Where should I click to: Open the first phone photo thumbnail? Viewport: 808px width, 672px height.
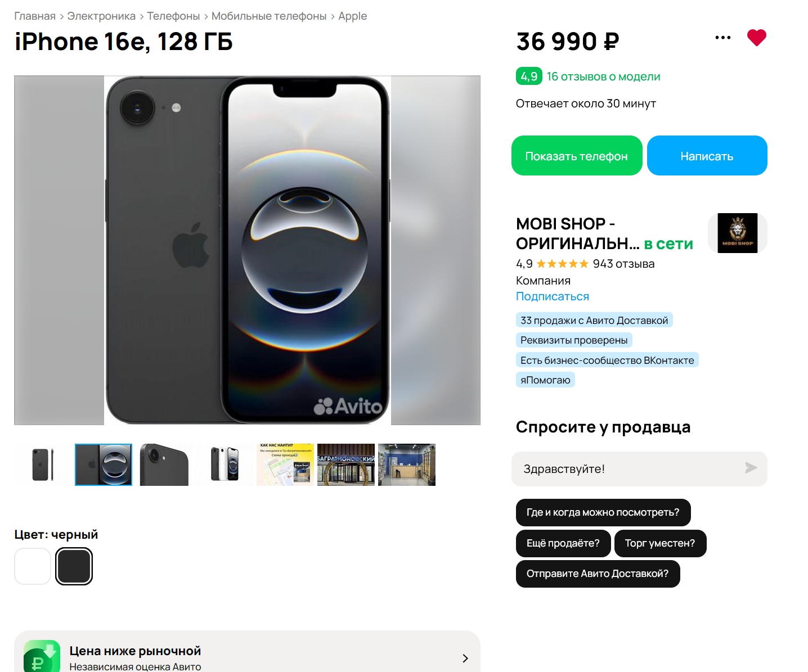coord(42,464)
